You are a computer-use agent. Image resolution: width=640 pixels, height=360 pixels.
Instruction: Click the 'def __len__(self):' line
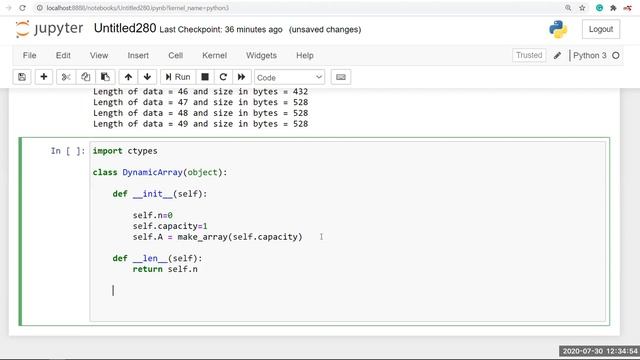157,258
